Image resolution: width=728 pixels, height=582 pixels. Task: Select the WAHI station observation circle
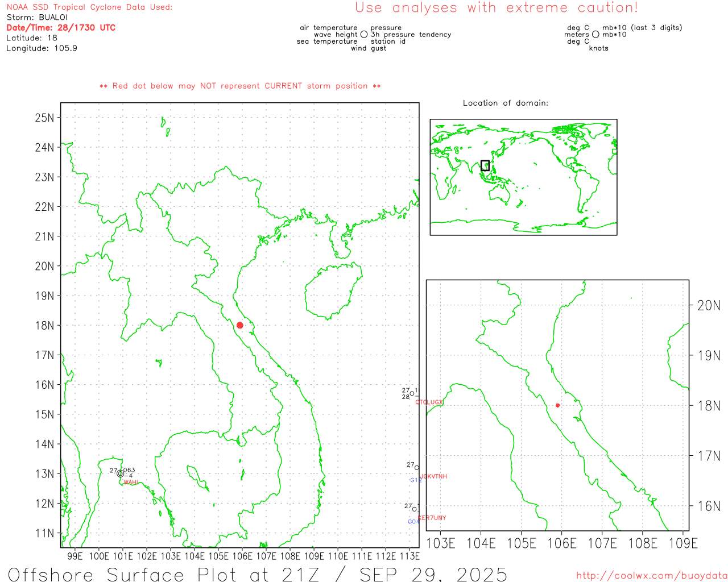120,473
